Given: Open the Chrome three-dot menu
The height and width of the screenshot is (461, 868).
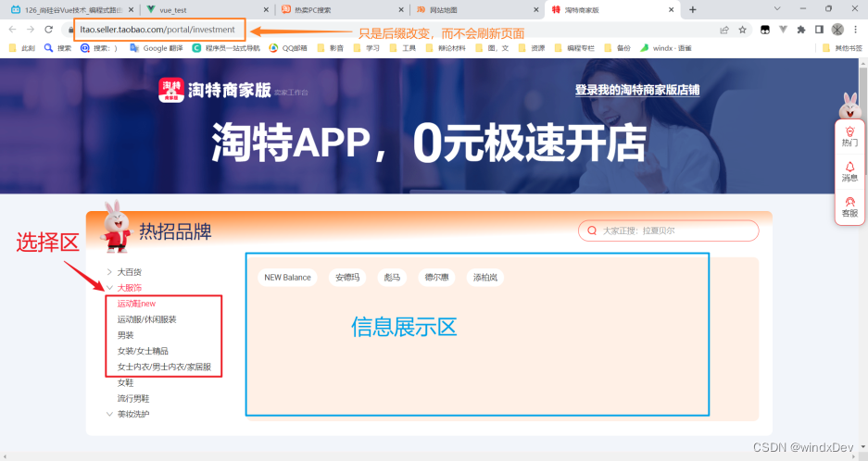Looking at the screenshot, I should click(856, 30).
